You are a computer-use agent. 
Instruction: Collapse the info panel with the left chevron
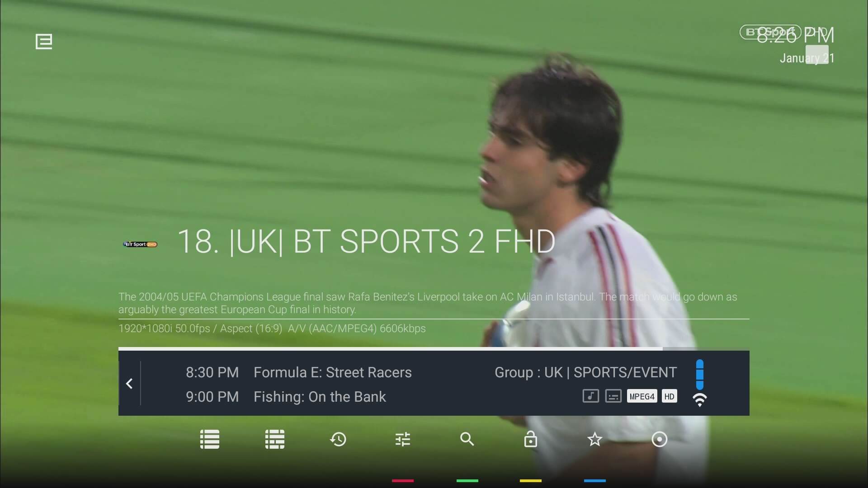(x=129, y=383)
